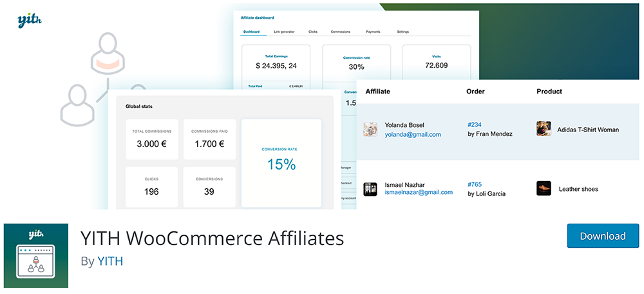This screenshot has height=294, width=644.
Task: Click the Conversion Rate 15% card
Action: (281, 163)
